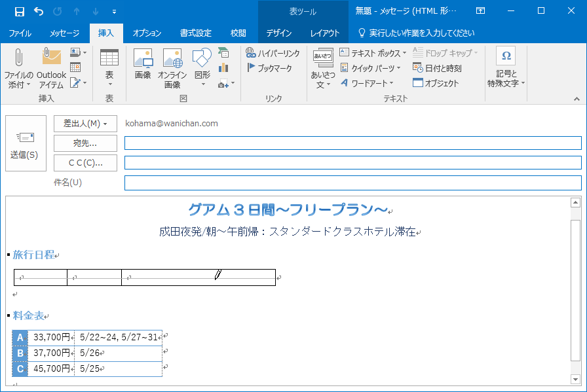This screenshot has height=392, width=587.
Task: Click the title グアム3日間～フリープラン～
Action: [288, 209]
